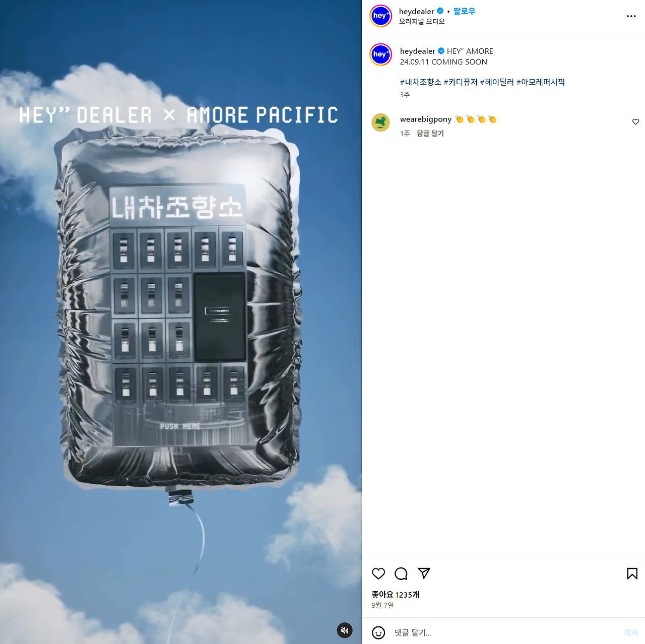Open the #아모레퍼시픽 hashtag
Viewport: 645px width, 644px height.
[x=540, y=82]
